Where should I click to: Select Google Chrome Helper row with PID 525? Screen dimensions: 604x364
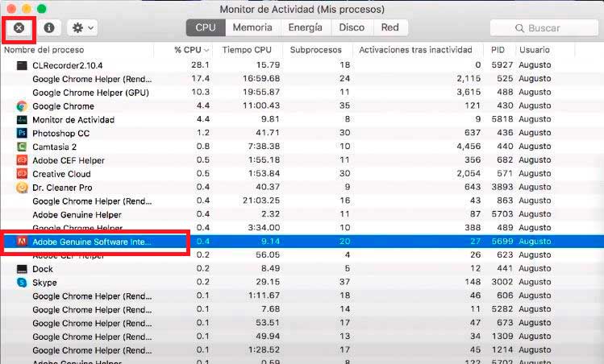click(302, 79)
